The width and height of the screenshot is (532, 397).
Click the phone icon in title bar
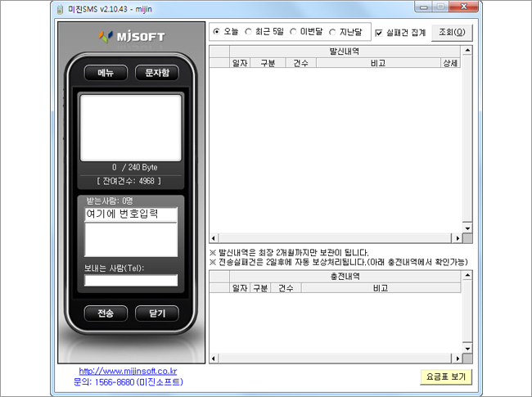tap(60, 9)
